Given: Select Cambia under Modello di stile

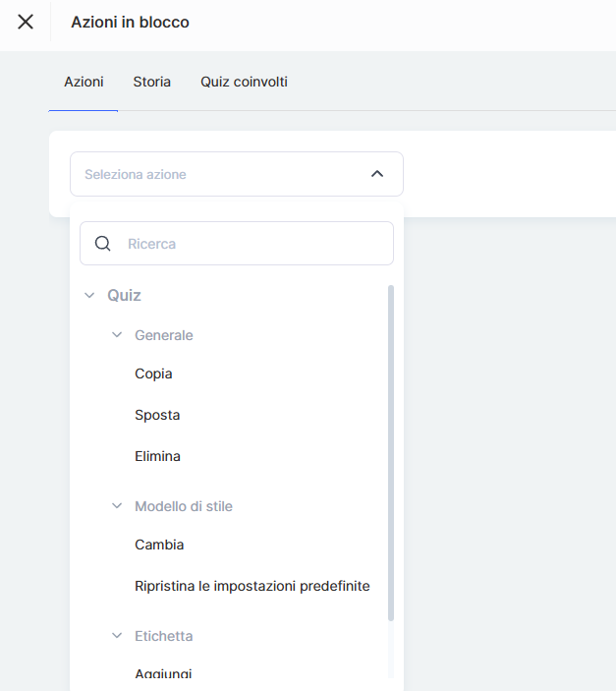Looking at the screenshot, I should coord(159,545).
